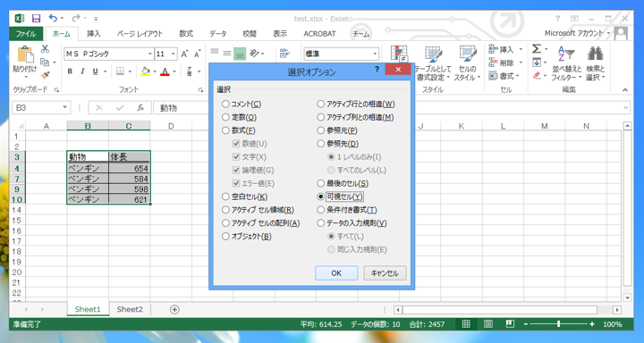The width and height of the screenshot is (644, 343).
Task: Click the Microsoft アカウント label
Action: point(573,33)
